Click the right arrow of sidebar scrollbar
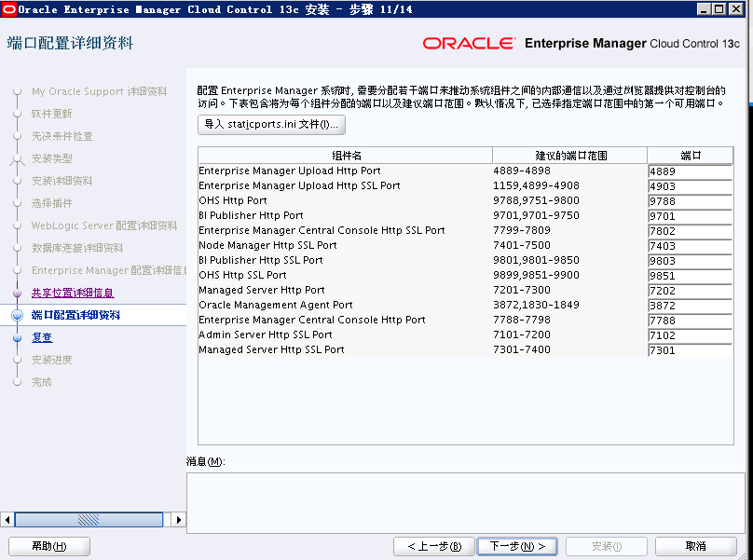 click(x=179, y=520)
